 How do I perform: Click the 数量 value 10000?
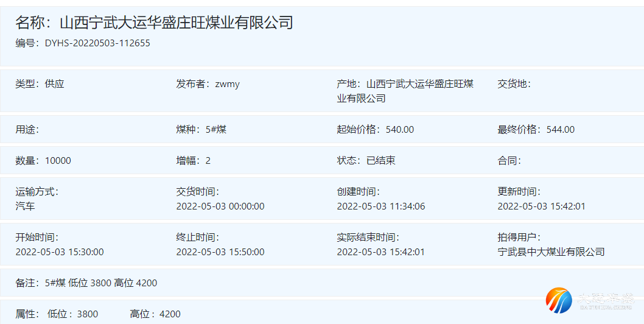coord(58,161)
